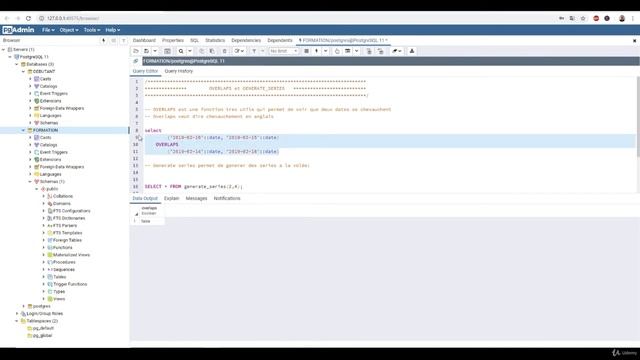Switch to the Statistics tab
The image size is (640, 360).
pos(215,40)
